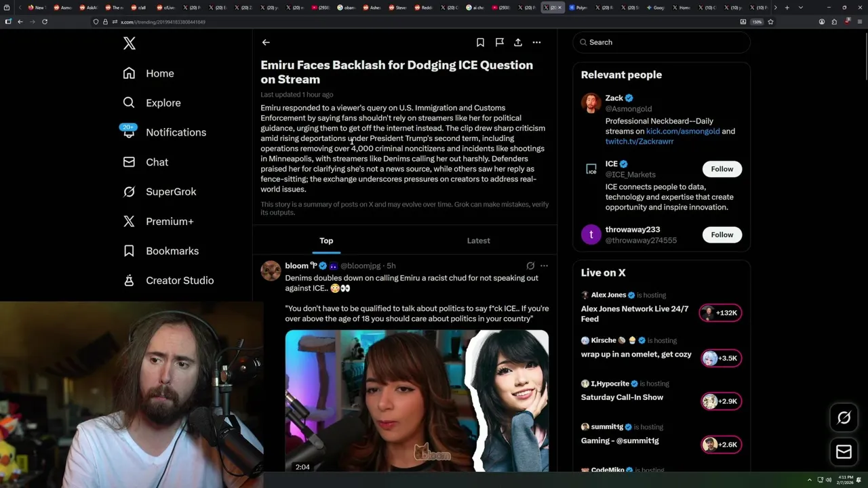The image size is (868, 488).
Task: Click the X logo in the sidebar
Action: pyautogui.click(x=130, y=43)
